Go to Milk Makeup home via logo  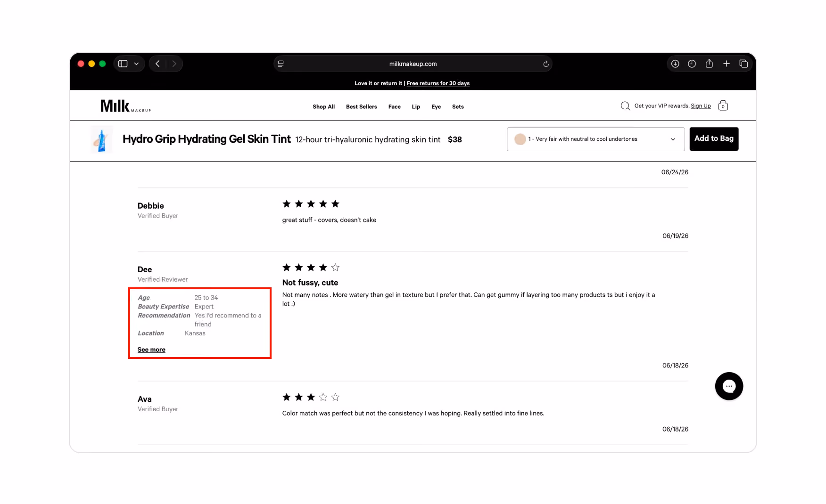[x=125, y=106]
